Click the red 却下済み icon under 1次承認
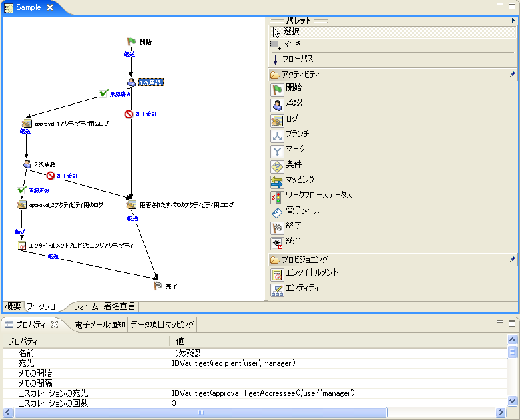 pos(129,114)
